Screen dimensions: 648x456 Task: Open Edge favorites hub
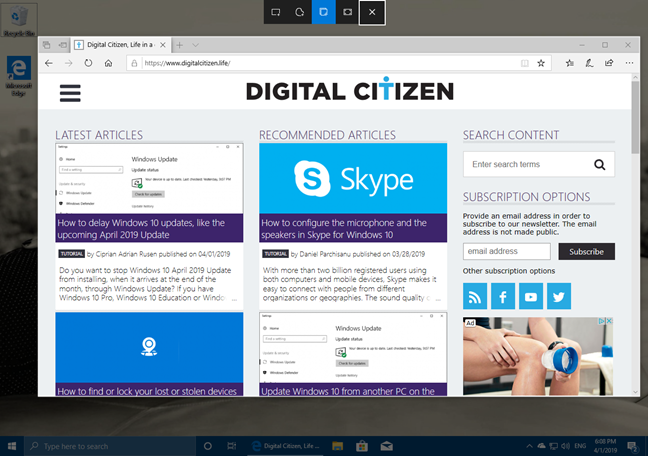(569, 63)
